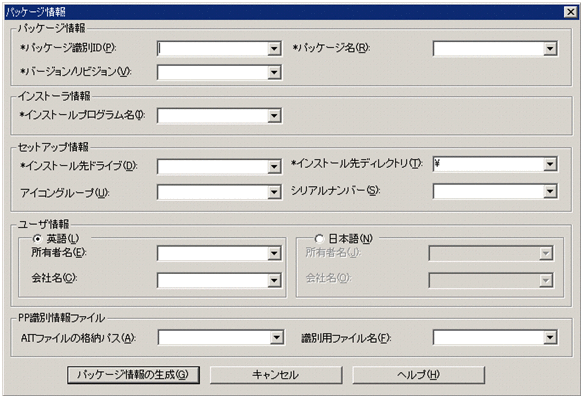Image resolution: width=585 pixels, height=400 pixels.
Task: Open the パッケージ名 dropdown arrow
Action: 550,49
